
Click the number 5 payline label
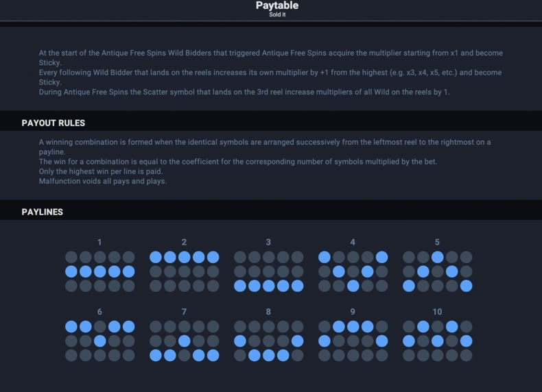click(x=437, y=242)
